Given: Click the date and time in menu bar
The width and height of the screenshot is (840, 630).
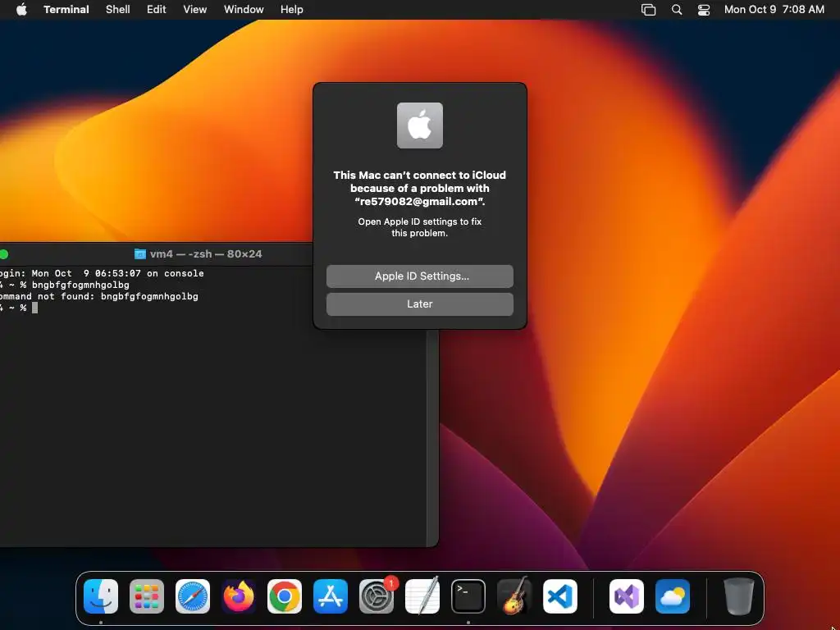Looking at the screenshot, I should 774,10.
